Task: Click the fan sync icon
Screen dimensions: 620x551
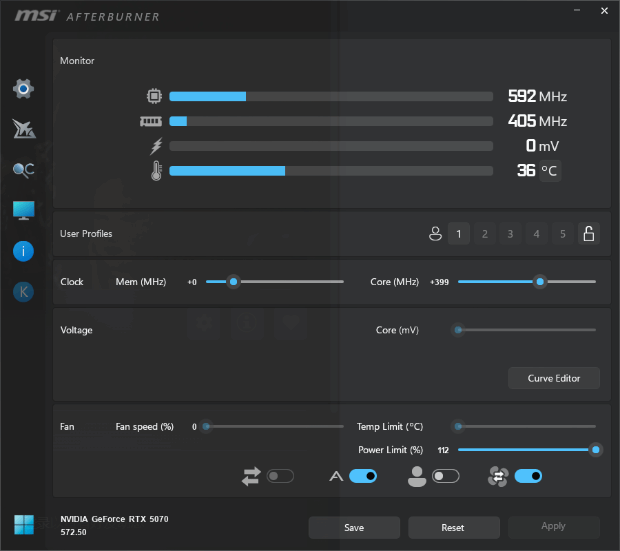Action: click(498, 476)
